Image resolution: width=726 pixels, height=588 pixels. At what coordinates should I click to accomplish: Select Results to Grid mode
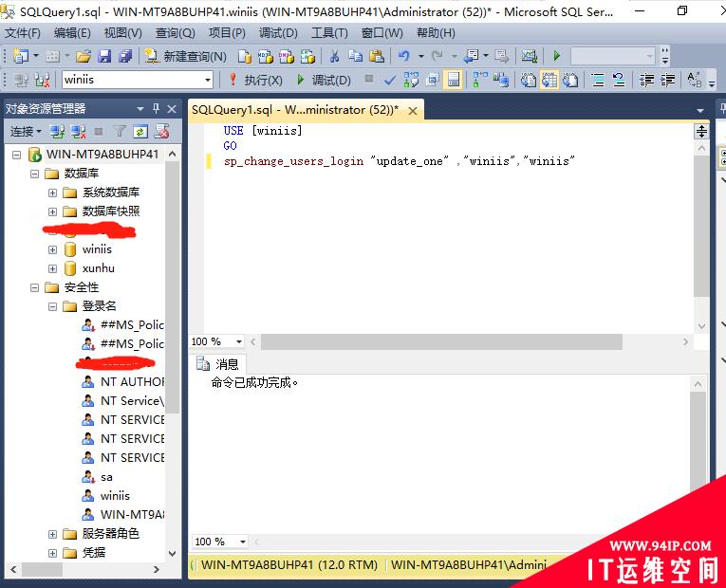pyautogui.click(x=549, y=80)
